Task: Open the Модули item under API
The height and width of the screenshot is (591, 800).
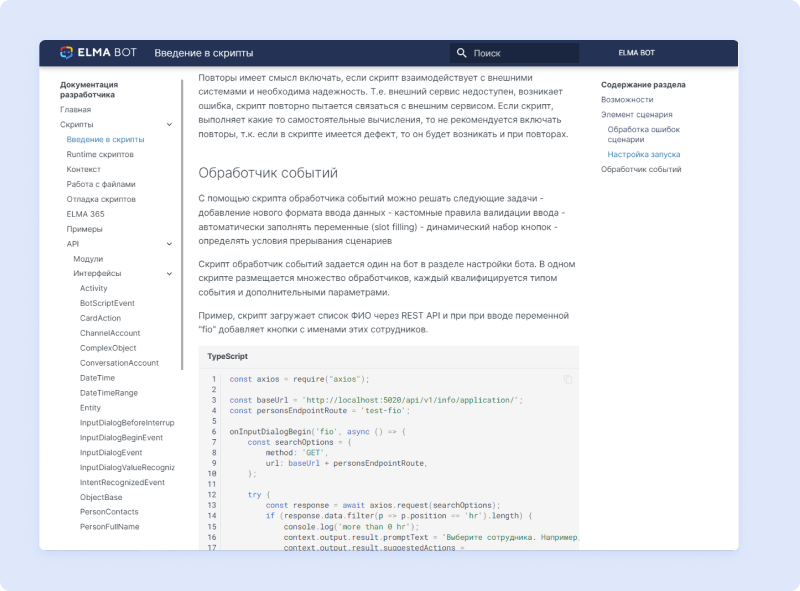Action: click(x=88, y=259)
